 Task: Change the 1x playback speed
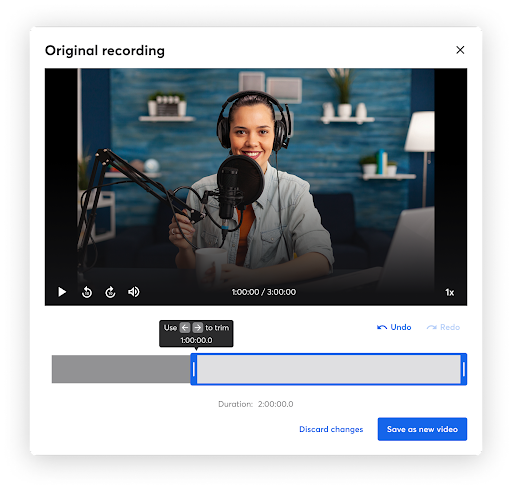[449, 292]
